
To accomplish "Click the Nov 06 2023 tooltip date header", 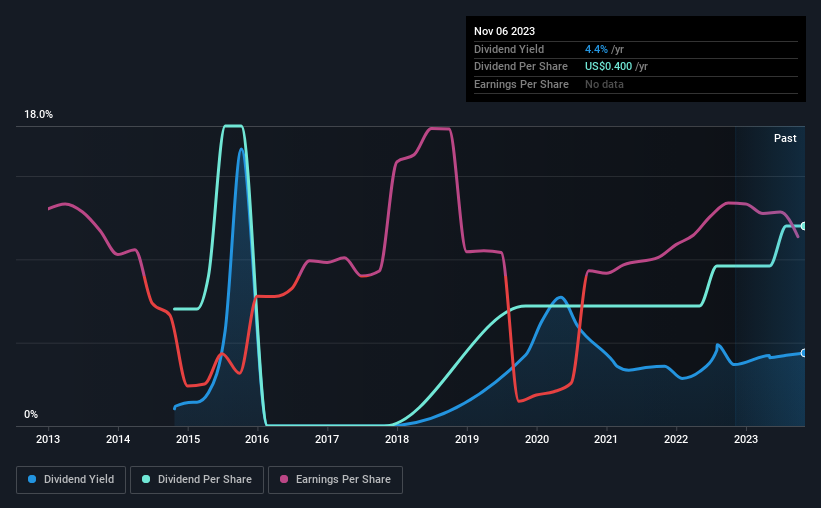I will pyautogui.click(x=504, y=31).
